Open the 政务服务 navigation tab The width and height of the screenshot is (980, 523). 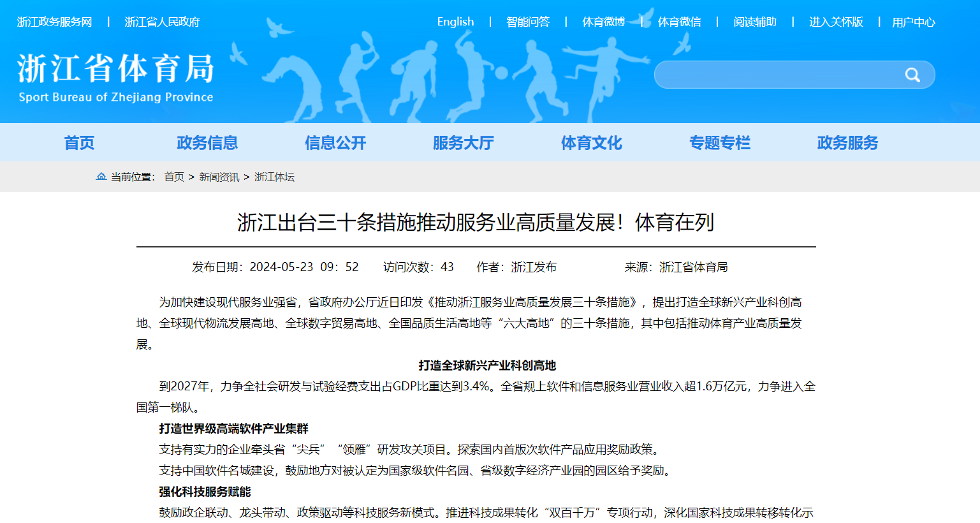click(848, 143)
